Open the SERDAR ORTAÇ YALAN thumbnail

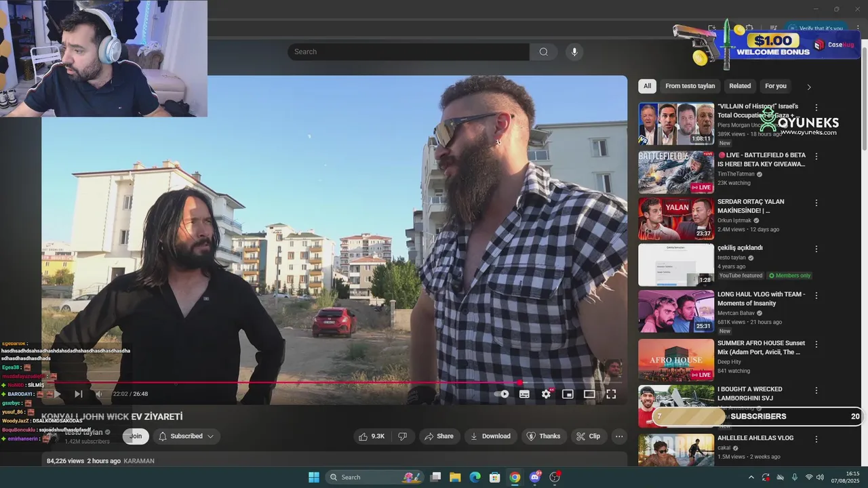676,218
